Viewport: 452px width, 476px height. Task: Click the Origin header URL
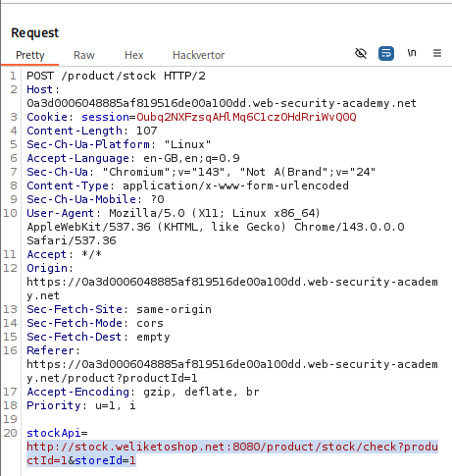[x=232, y=289]
